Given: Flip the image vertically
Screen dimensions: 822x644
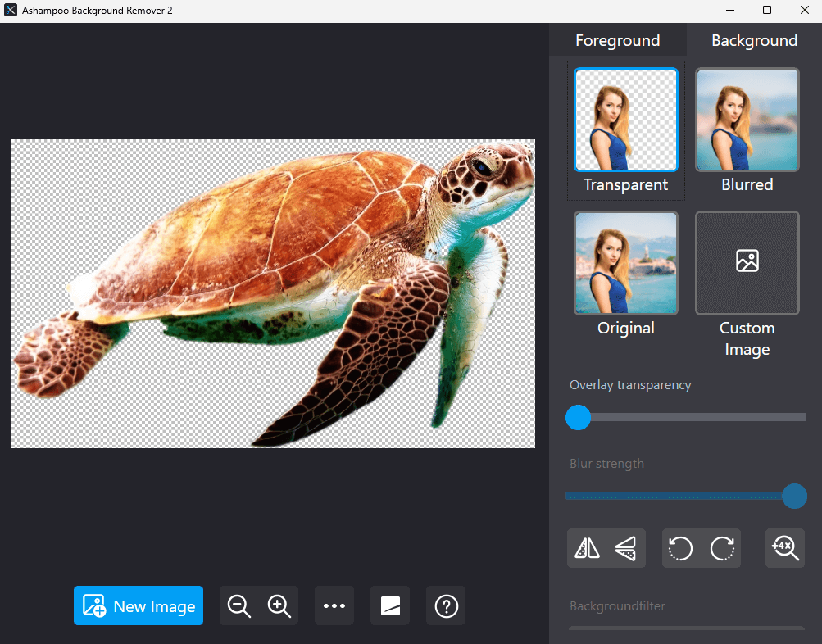Looking at the screenshot, I should pos(625,548).
